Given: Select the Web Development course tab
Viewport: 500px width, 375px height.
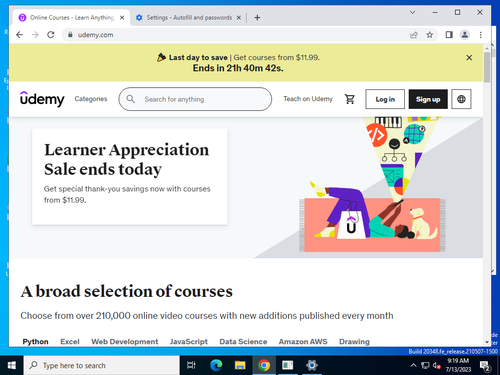Looking at the screenshot, I should pyautogui.click(x=125, y=342).
